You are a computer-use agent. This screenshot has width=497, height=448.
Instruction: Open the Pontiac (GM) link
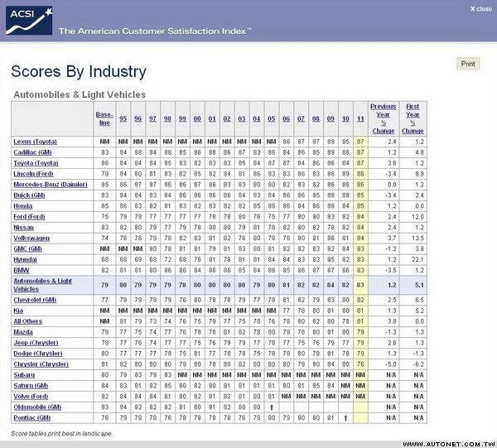[x=32, y=418]
